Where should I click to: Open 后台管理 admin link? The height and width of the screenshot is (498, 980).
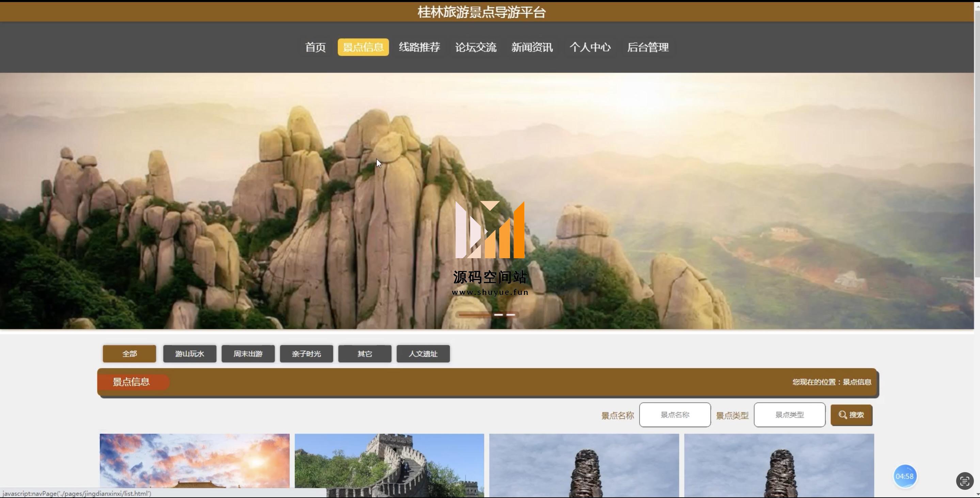(648, 47)
